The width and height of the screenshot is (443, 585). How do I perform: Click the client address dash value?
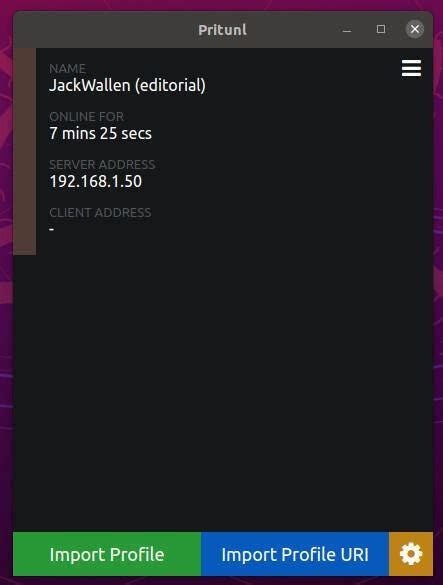click(x=52, y=229)
